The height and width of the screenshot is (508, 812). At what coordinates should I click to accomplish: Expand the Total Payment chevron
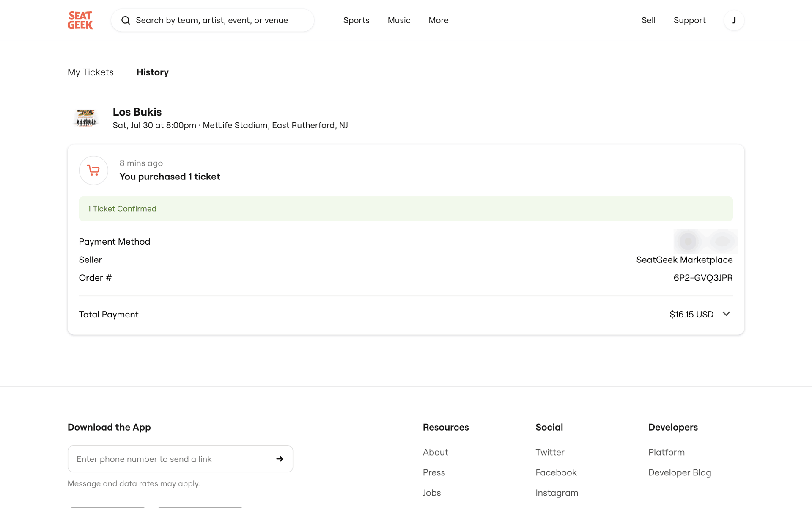pyautogui.click(x=726, y=314)
